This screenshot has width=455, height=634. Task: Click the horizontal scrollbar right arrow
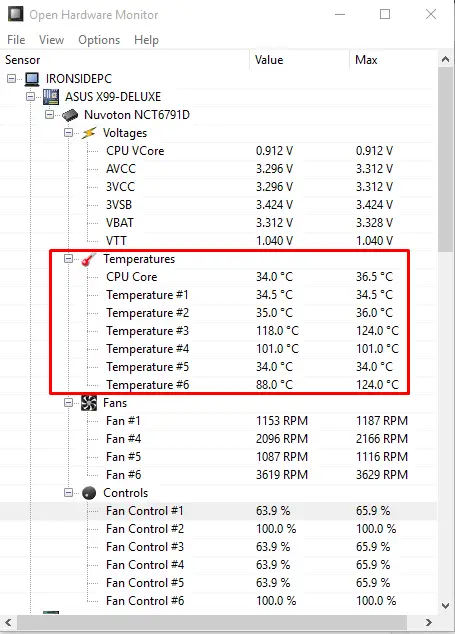[x=429, y=623]
